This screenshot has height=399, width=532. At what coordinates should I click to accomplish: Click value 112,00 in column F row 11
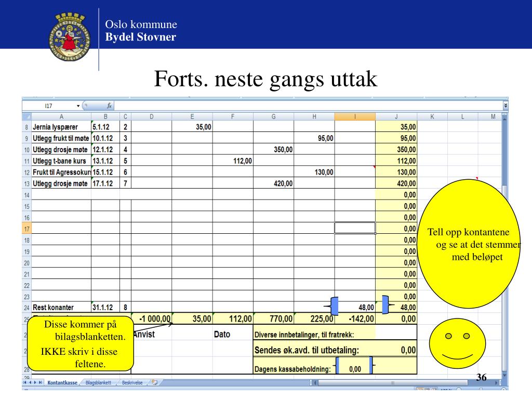point(233,161)
